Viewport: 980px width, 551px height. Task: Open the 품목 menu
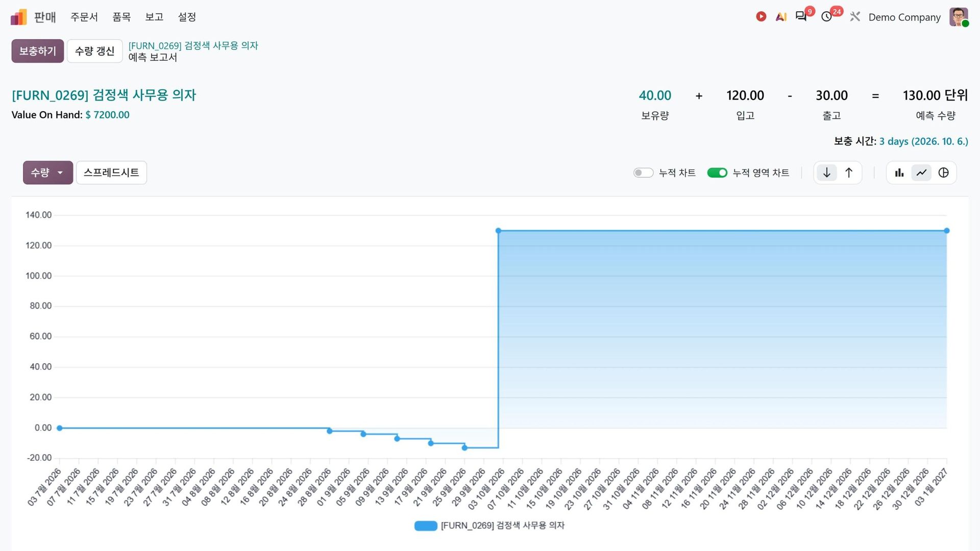(121, 17)
